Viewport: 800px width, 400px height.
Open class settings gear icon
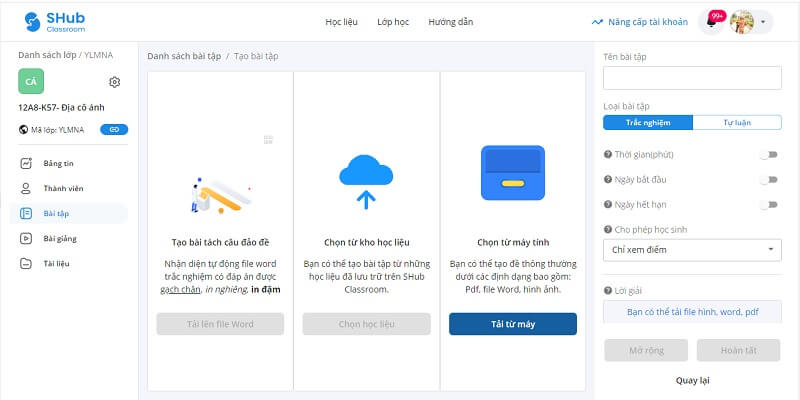(x=115, y=82)
